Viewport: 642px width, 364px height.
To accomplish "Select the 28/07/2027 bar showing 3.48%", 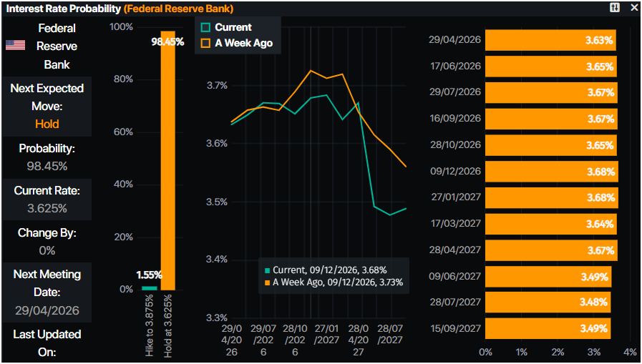I will (548, 302).
